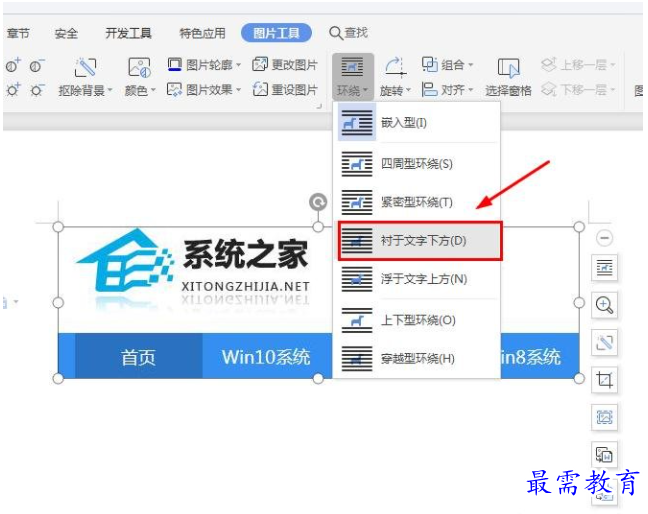Screen dimensions: 648x514
Task: Expand the 抠除背景 dropdown arrow
Action: (x=110, y=90)
